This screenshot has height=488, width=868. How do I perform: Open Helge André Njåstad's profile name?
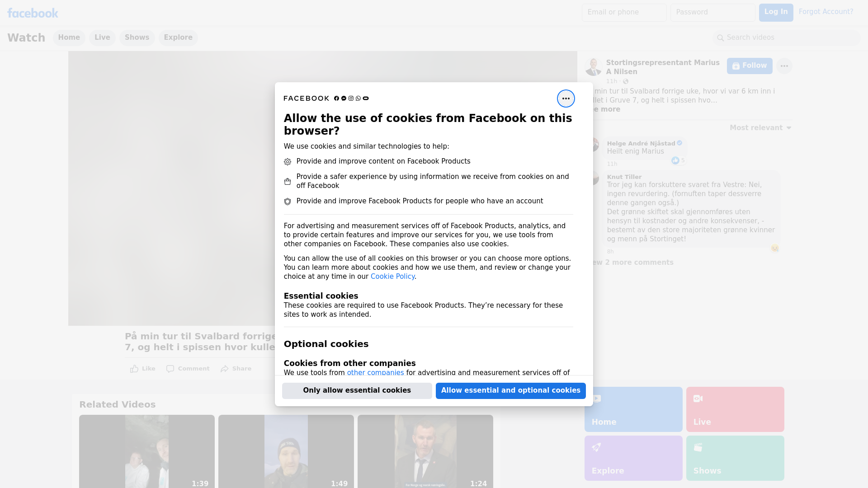pos(641,143)
